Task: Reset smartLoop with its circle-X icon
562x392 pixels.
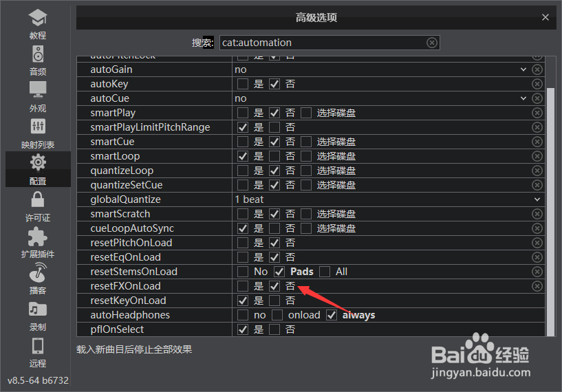Action: click(x=537, y=156)
